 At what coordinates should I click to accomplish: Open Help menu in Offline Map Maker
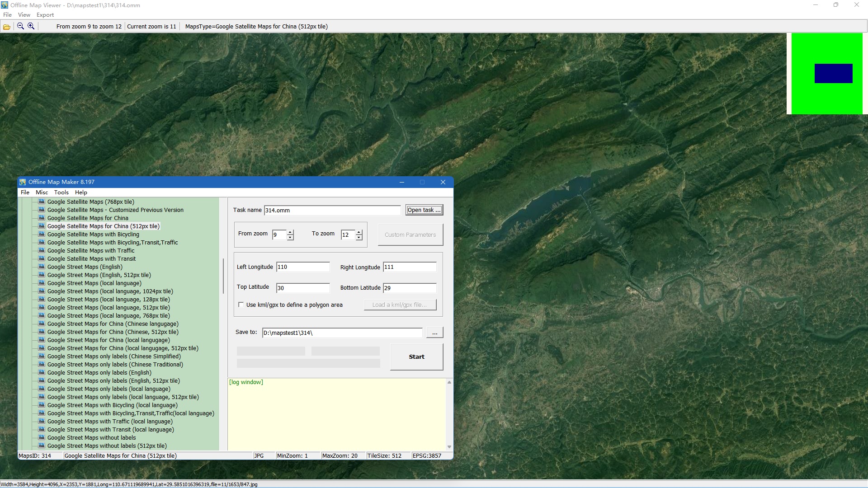click(81, 192)
